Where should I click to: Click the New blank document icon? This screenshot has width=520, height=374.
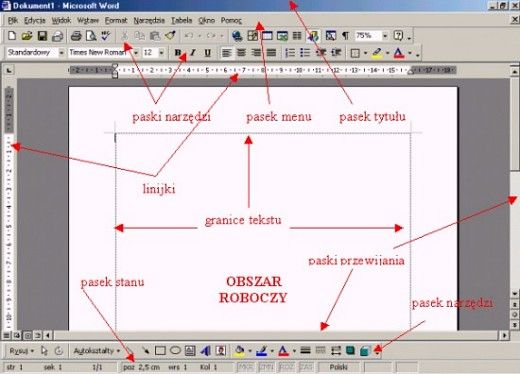pos(12,35)
